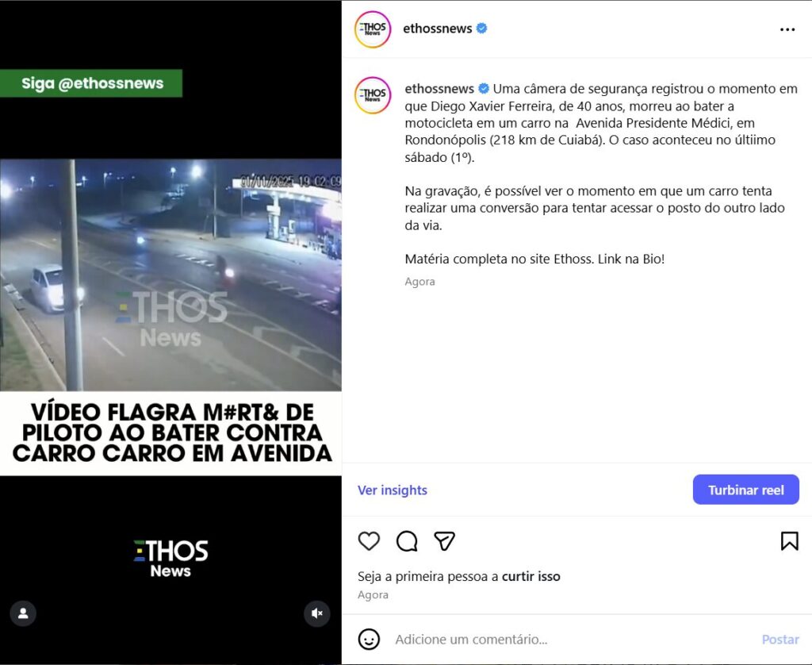Click the ethossnews avatar in the header
Image resolution: width=812 pixels, height=665 pixels.
click(373, 29)
